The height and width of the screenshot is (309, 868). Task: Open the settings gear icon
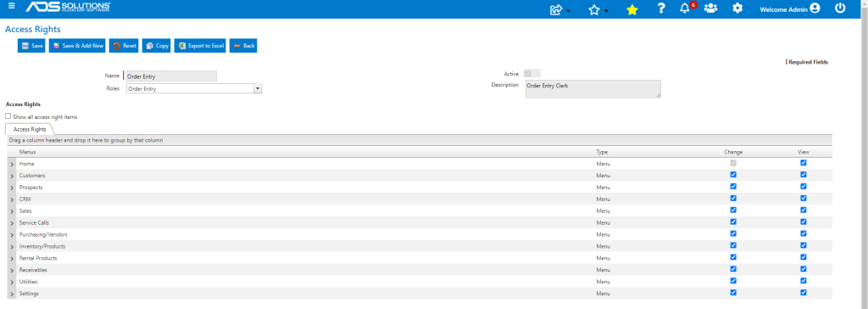pyautogui.click(x=737, y=8)
